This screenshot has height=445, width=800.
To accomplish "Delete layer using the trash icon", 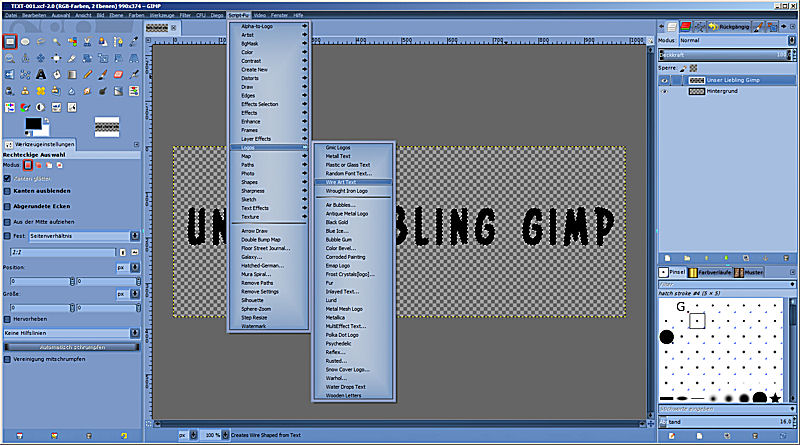I will 786,258.
